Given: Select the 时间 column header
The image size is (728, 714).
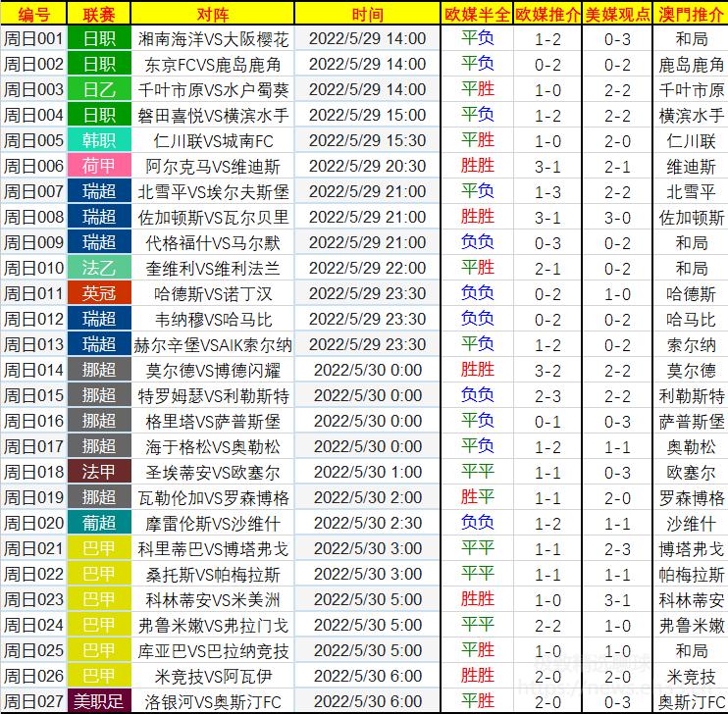Looking at the screenshot, I should 367,14.
